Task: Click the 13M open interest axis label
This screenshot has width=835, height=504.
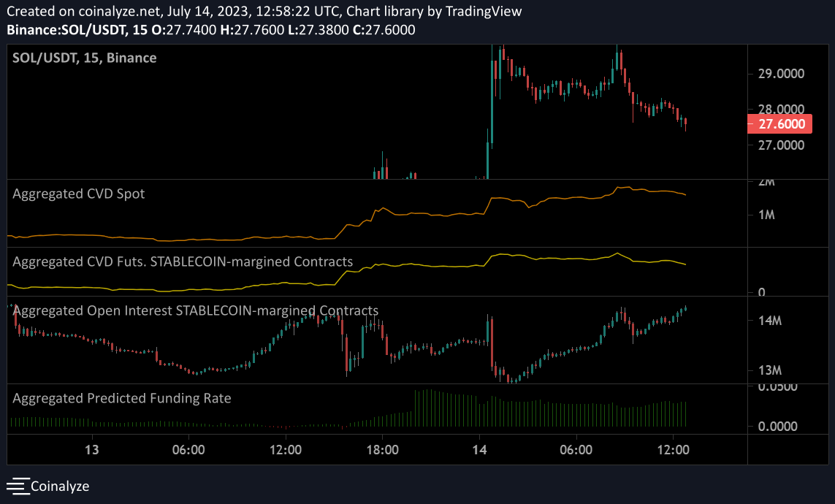Action: tap(770, 370)
